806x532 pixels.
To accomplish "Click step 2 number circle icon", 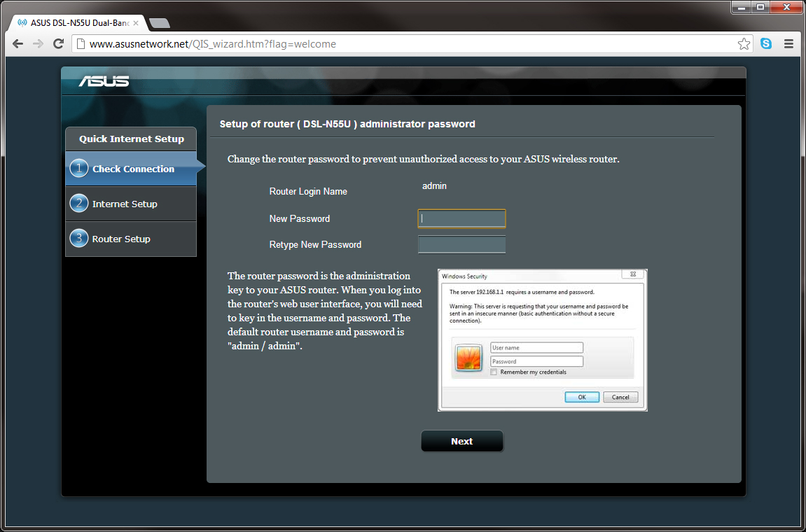I will coord(78,203).
